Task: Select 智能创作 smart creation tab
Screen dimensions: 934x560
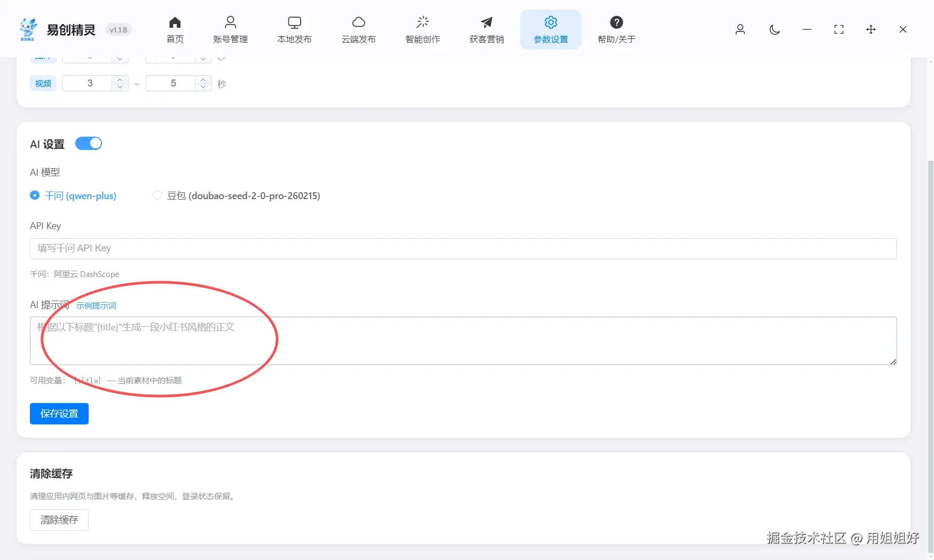Action: point(423,30)
